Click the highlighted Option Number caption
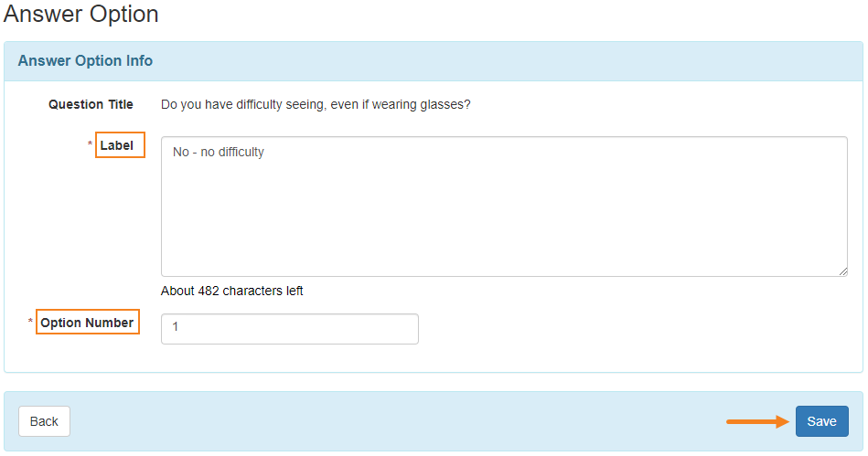Image resolution: width=868 pixels, height=456 pixels. pos(88,322)
